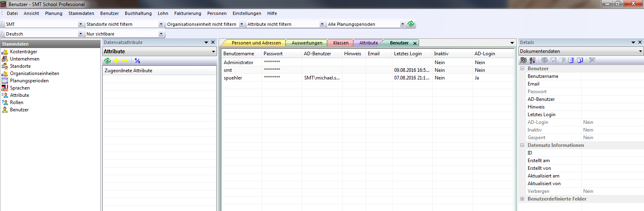Click the yellow plus add attribute icon
The image size is (644, 211).
(x=116, y=61)
